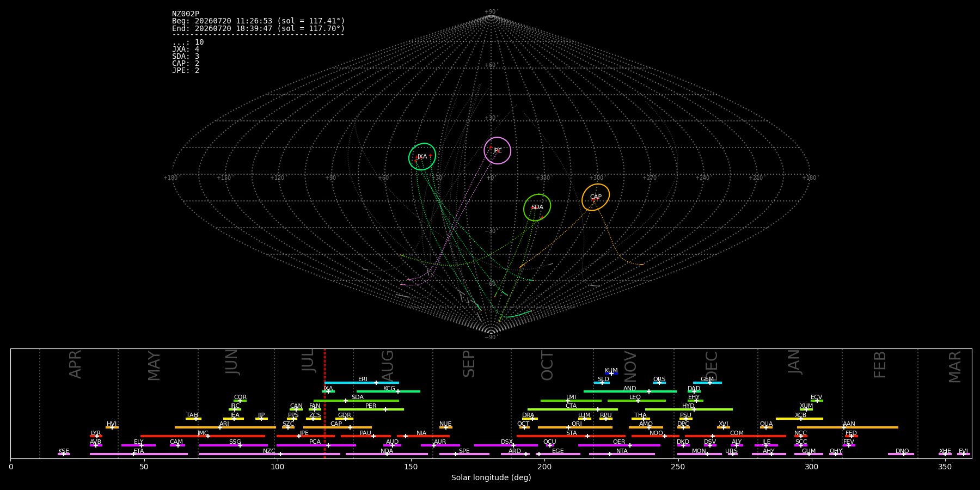Viewport: 980px width, 490px height.
Task: Click the SDA: 3 legend entry
Action: point(186,57)
